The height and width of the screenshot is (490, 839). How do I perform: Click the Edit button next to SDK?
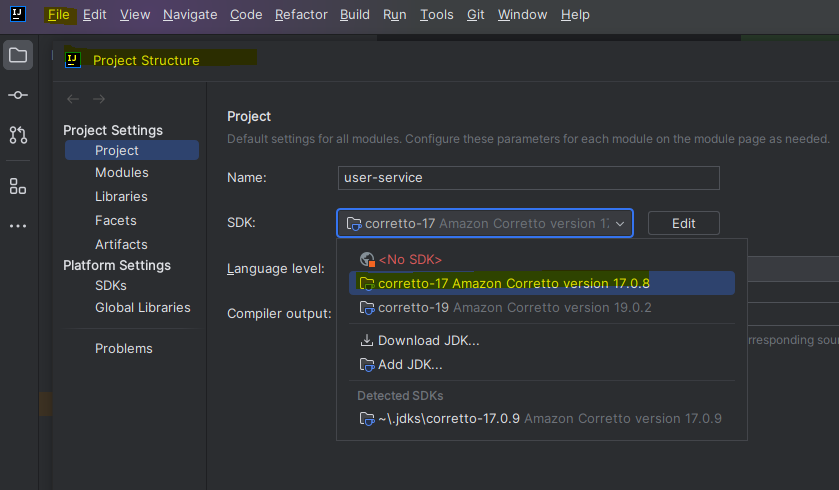(x=684, y=223)
